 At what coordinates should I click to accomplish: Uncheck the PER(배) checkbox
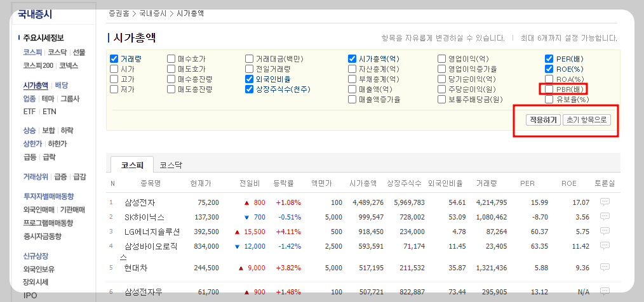tap(549, 58)
